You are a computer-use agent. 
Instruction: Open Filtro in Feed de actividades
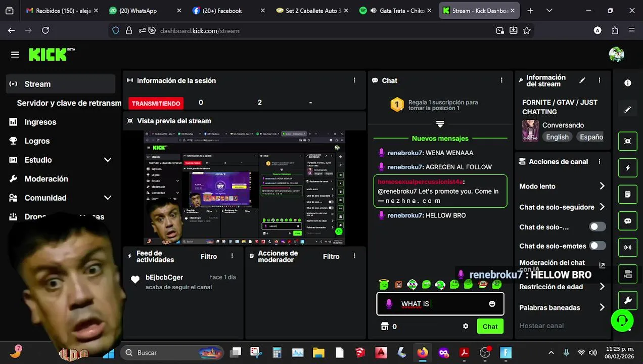click(x=209, y=256)
